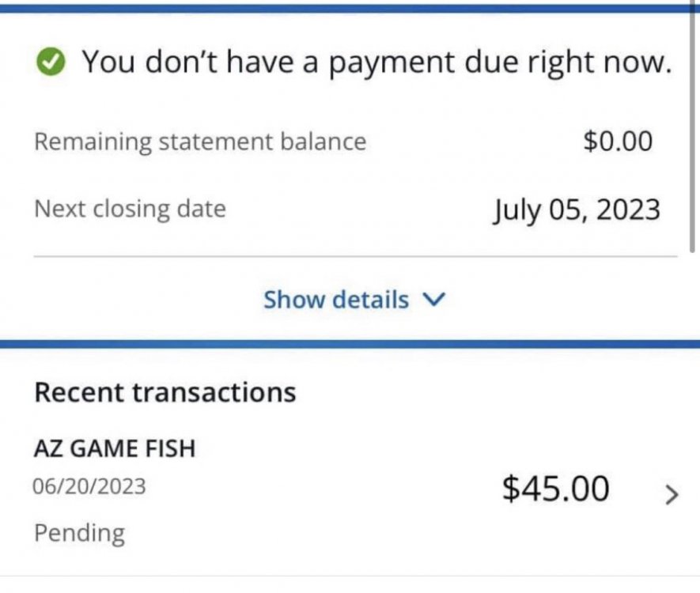Click the Pending status label

tap(79, 532)
